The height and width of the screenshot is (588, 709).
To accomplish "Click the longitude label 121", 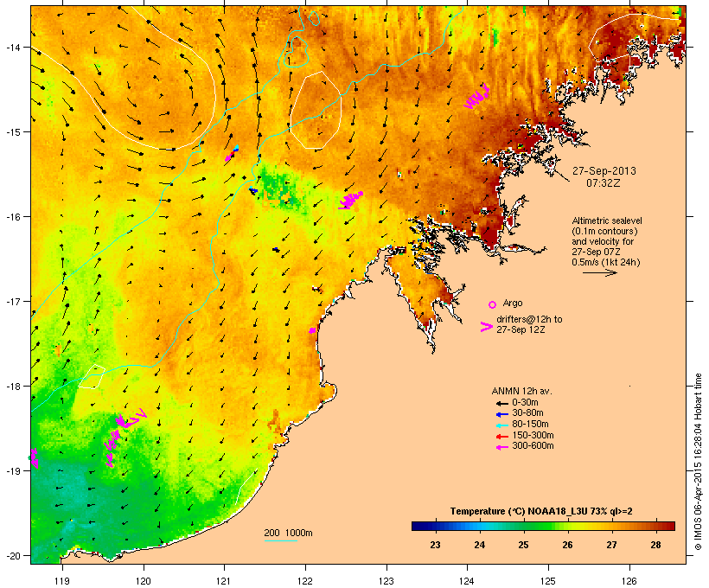I will coord(224,581).
